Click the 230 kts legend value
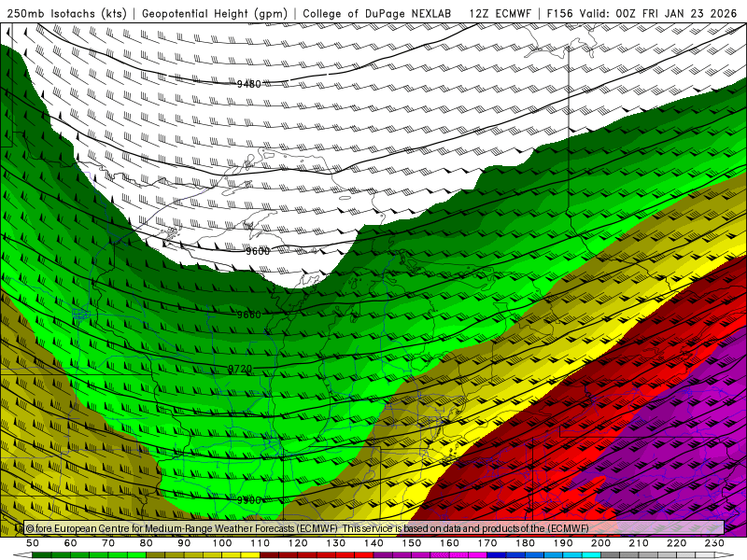The height and width of the screenshot is (560, 747). (x=714, y=543)
